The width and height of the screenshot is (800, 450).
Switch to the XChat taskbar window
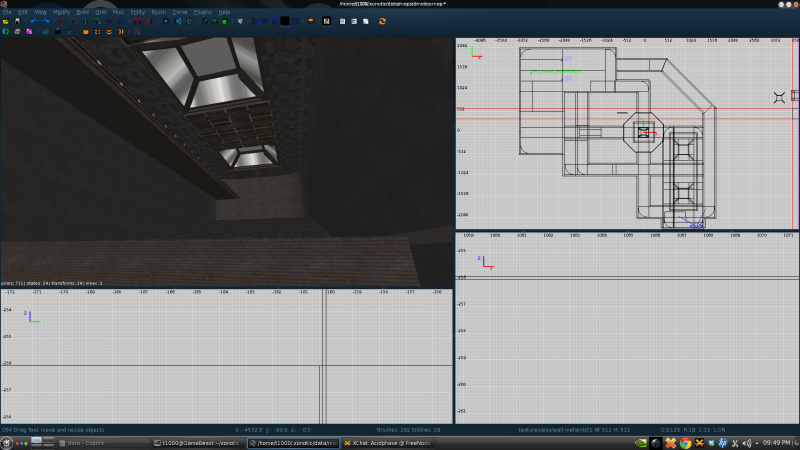point(386,442)
